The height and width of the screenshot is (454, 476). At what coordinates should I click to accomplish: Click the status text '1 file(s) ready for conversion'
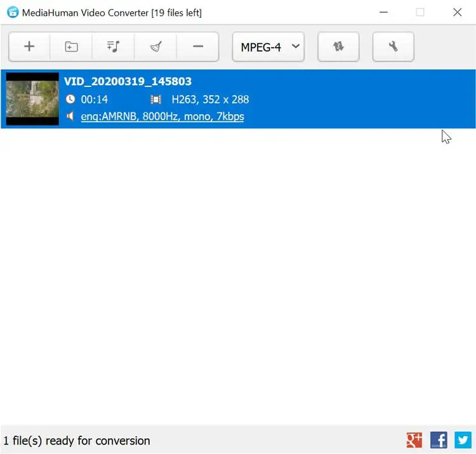[77, 441]
